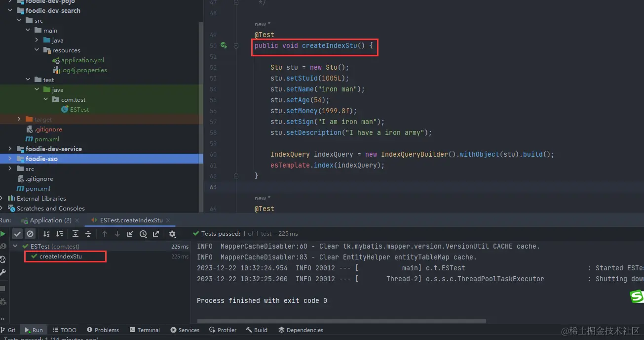The image size is (644, 340).
Task: Click the esTemplate.index(indexQuery) line
Action: coord(327,165)
